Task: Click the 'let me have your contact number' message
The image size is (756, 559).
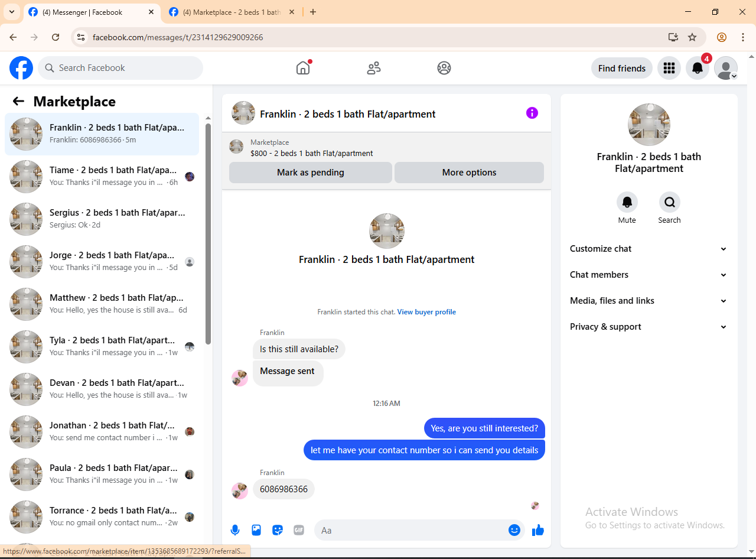Action: [424, 450]
